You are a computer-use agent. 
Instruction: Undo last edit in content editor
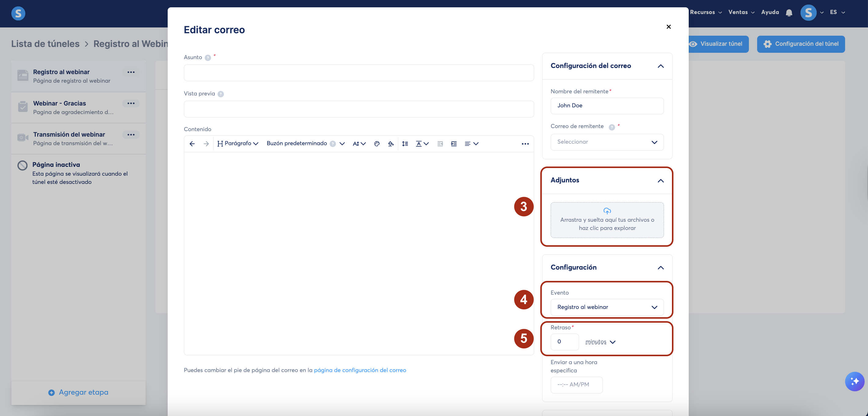[x=192, y=144]
